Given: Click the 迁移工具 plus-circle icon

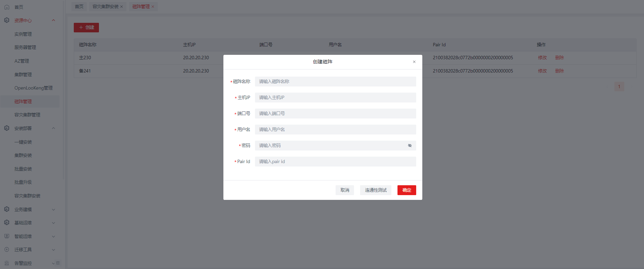Looking at the screenshot, I should pyautogui.click(x=7, y=249).
